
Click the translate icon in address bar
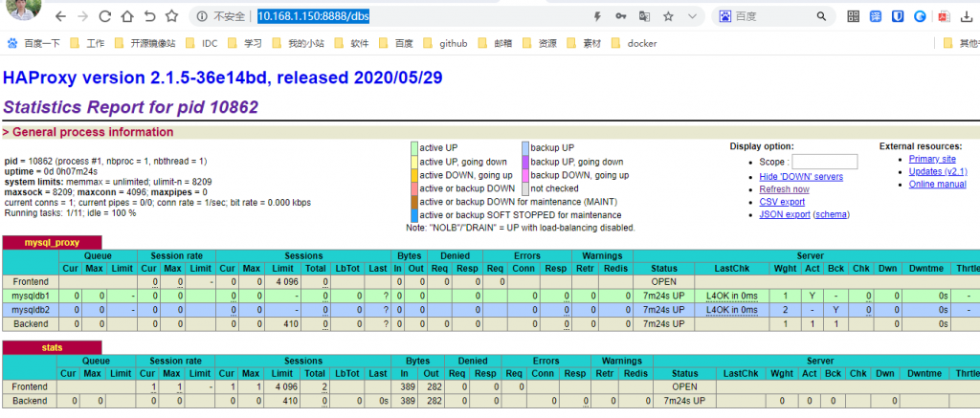click(x=645, y=16)
